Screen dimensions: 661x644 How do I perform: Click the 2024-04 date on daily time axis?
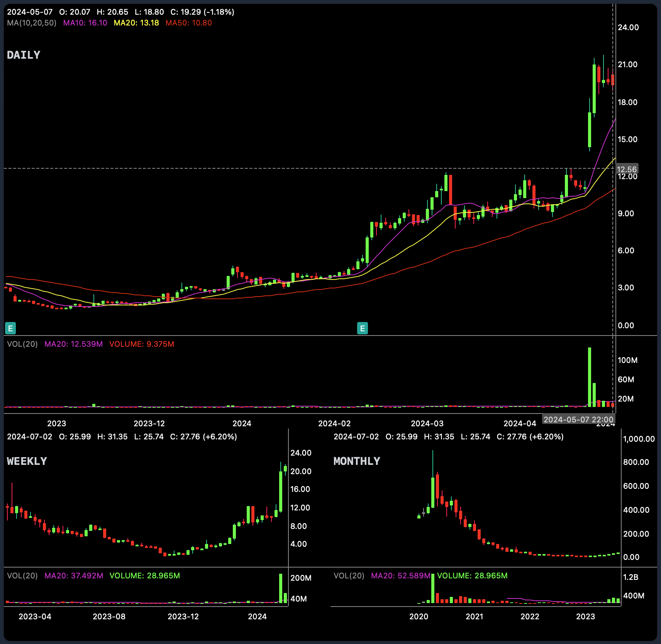pos(520,424)
